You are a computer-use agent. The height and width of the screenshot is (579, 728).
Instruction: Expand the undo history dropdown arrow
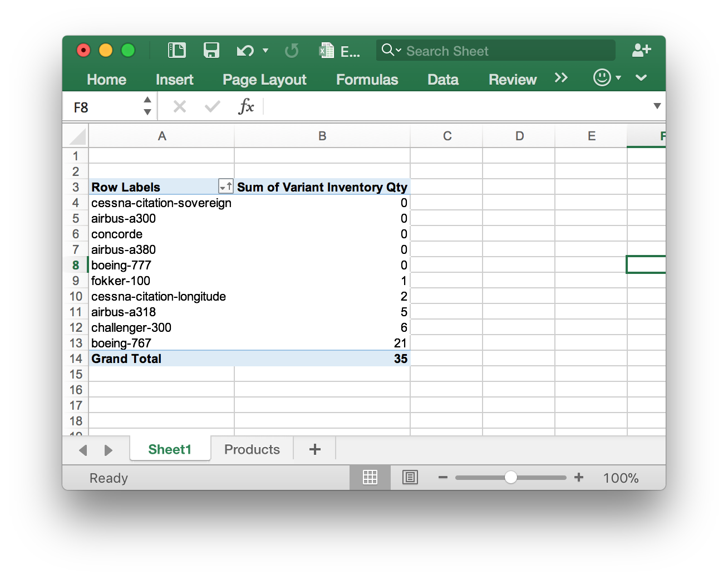265,51
